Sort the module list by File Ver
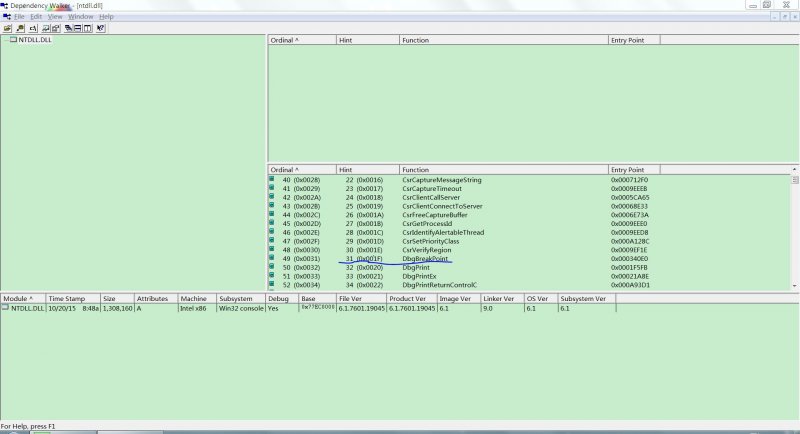Viewport: 800px width, 434px height. tap(361, 298)
